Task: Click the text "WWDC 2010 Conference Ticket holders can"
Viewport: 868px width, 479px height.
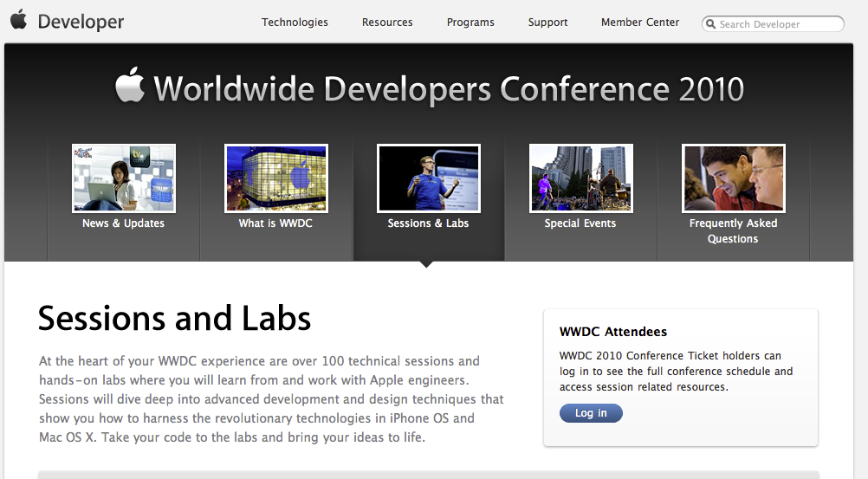Action: tap(670, 355)
